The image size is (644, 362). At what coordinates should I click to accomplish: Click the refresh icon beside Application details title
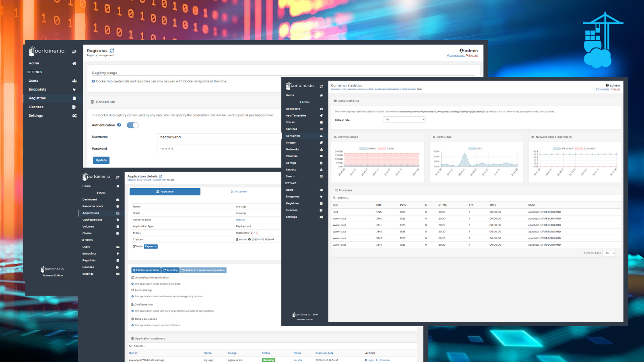[161, 176]
